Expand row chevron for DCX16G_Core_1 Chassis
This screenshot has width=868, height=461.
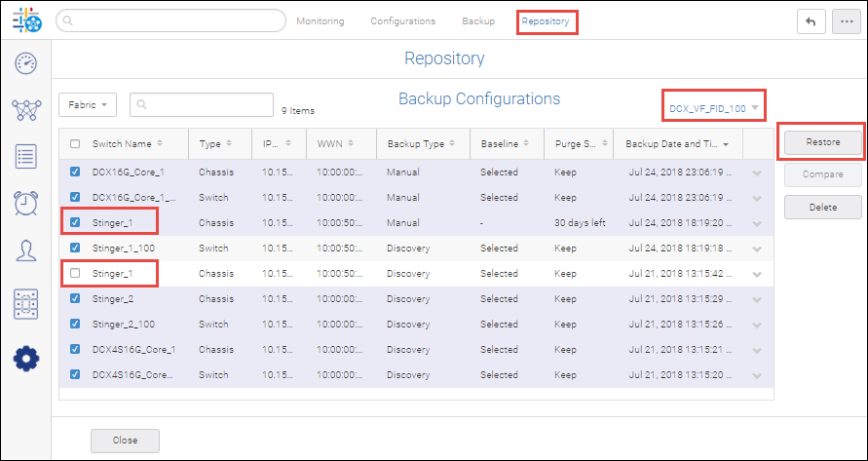[x=757, y=173]
